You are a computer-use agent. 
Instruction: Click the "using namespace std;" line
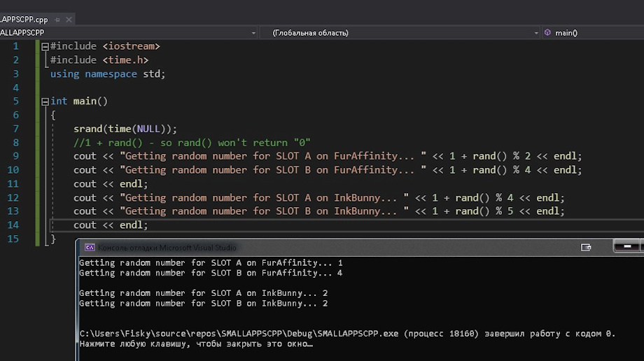(108, 74)
